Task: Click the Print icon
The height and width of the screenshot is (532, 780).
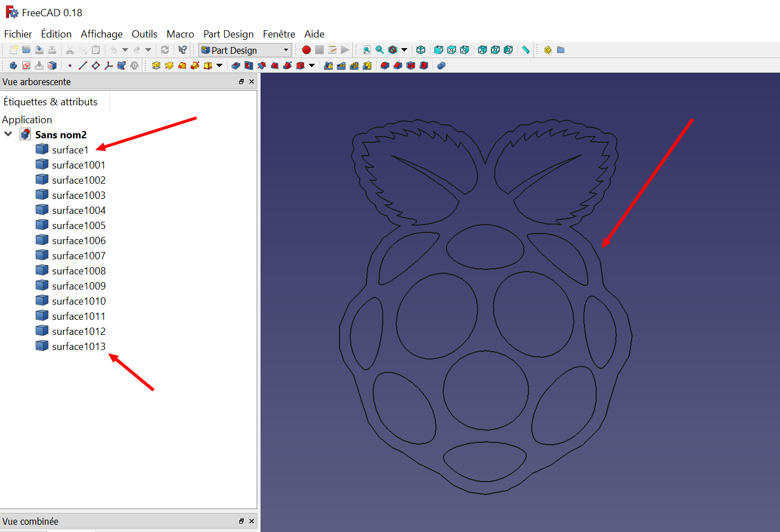Action: 52,50
